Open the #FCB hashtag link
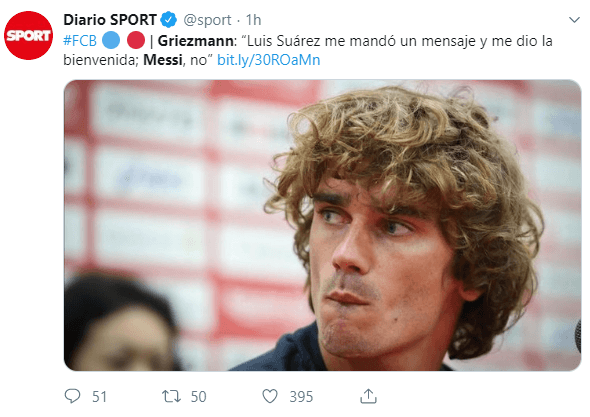Viewport: 590px width, 417px height. 80,41
